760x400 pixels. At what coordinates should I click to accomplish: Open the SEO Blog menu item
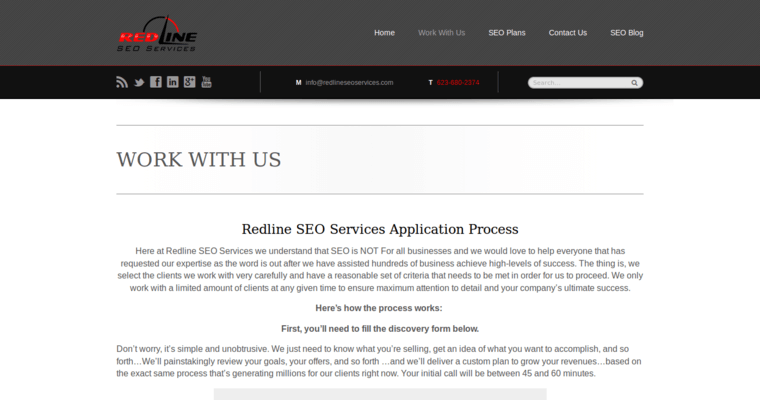tap(627, 32)
